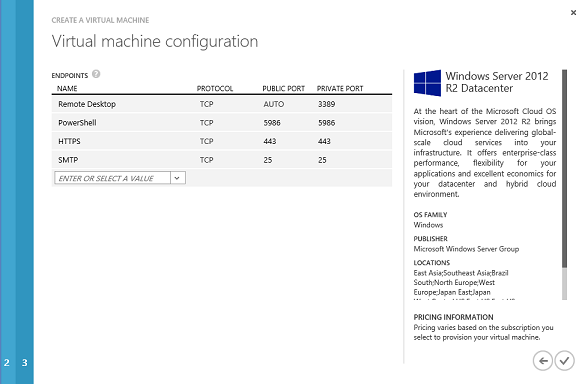Click SMTP private port 25

pos(322,160)
